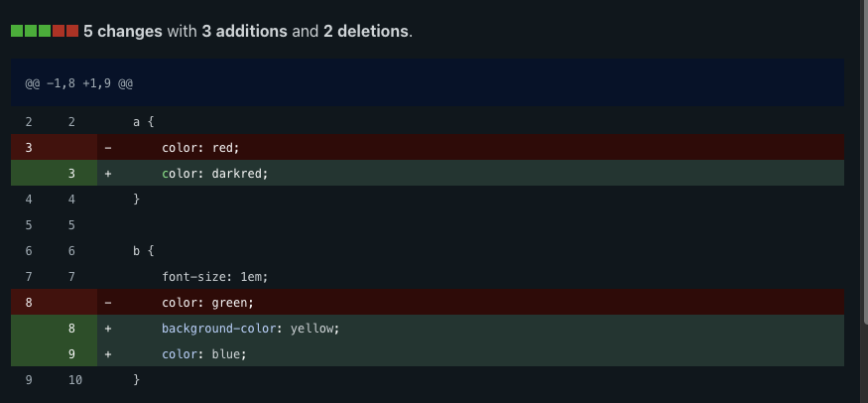Click the "b {" selector line
Image resolution: width=868 pixels, height=403 pixels.
click(144, 250)
